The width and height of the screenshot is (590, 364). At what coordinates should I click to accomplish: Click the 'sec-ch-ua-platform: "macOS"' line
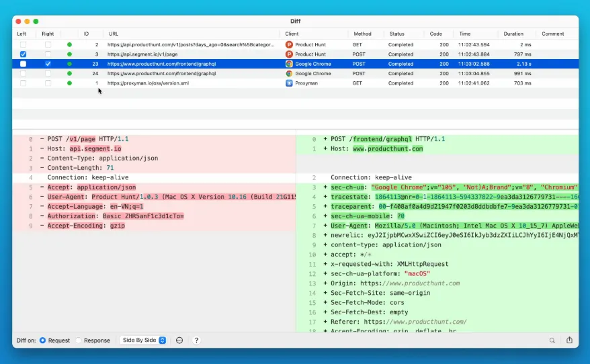[x=437, y=274]
